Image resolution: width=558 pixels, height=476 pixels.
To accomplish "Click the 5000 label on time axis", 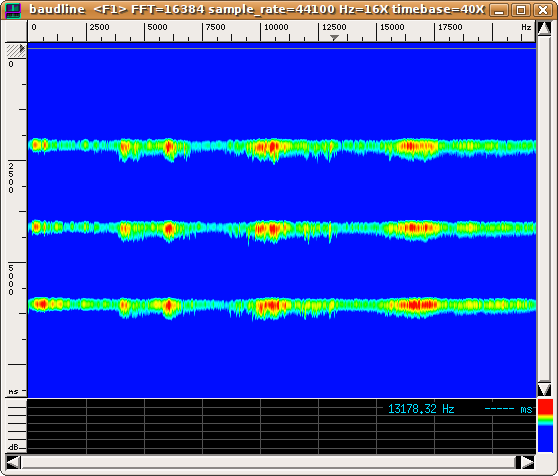I will (11, 280).
